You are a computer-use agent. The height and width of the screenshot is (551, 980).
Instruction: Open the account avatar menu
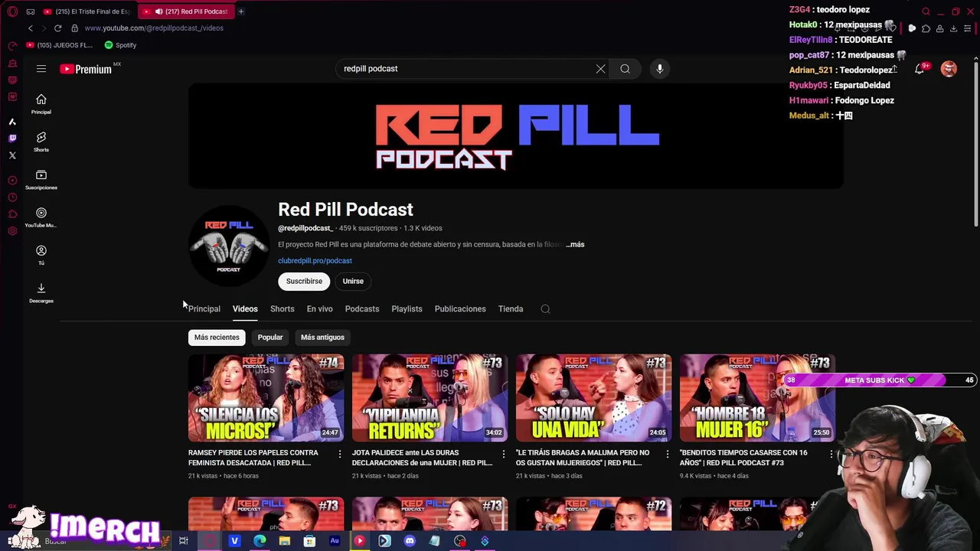(x=949, y=69)
